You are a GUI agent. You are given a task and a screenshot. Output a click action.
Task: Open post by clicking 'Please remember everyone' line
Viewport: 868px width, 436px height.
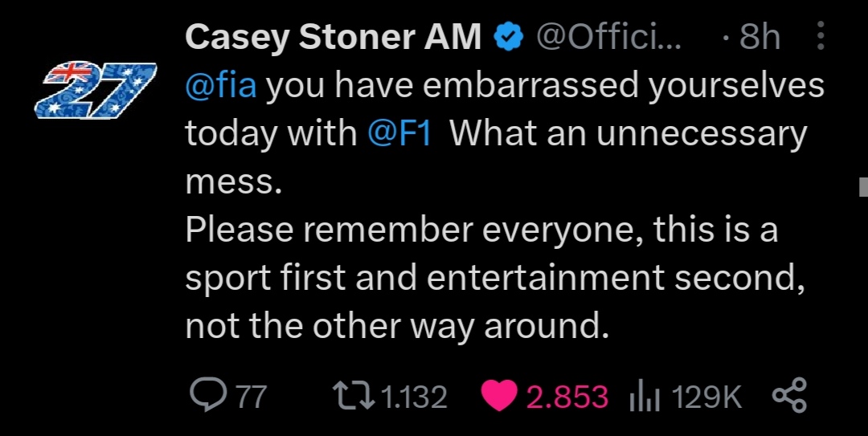[481, 229]
